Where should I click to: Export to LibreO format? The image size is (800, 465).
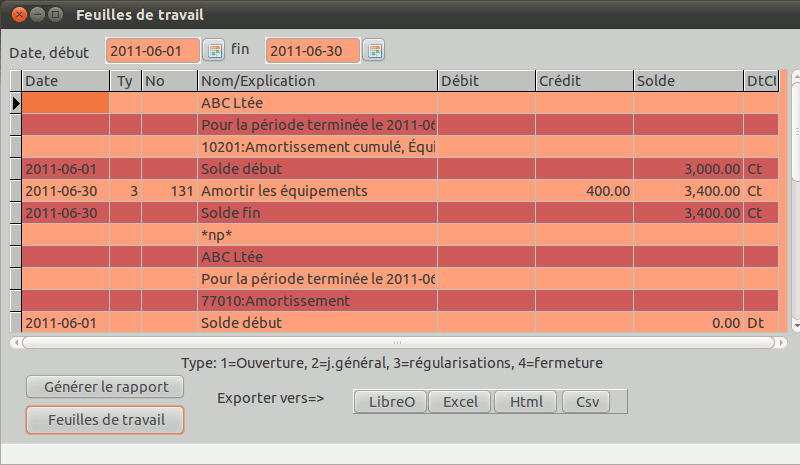(x=391, y=401)
